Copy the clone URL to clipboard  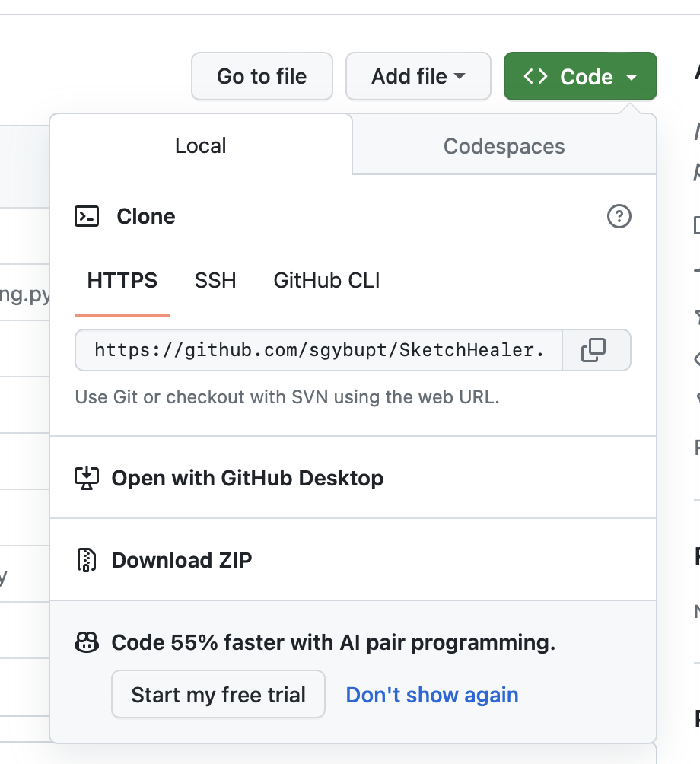click(593, 350)
